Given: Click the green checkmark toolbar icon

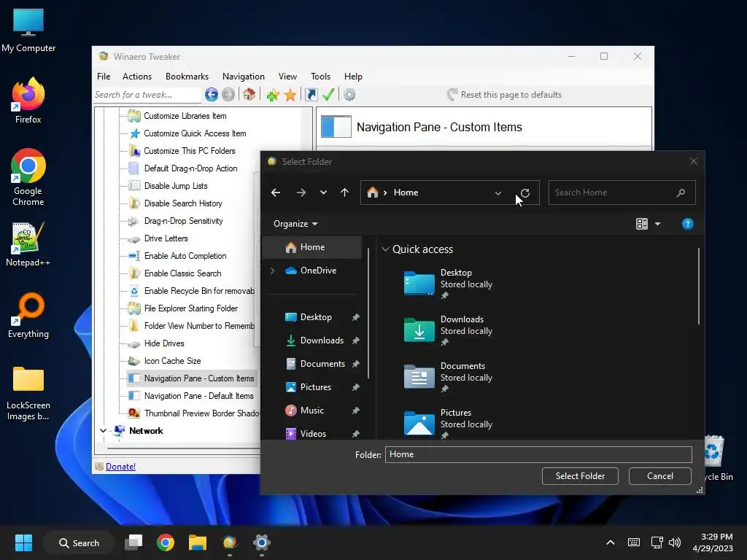Looking at the screenshot, I should click(x=328, y=94).
